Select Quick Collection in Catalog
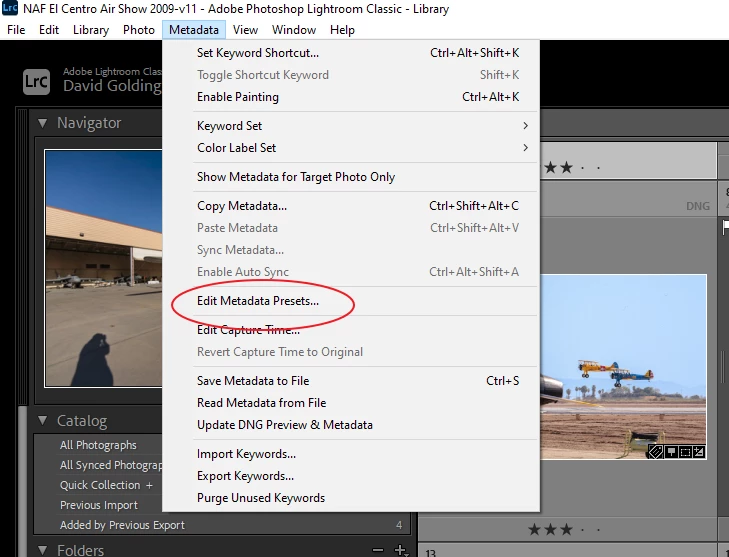The width and height of the screenshot is (729, 557). coord(100,485)
